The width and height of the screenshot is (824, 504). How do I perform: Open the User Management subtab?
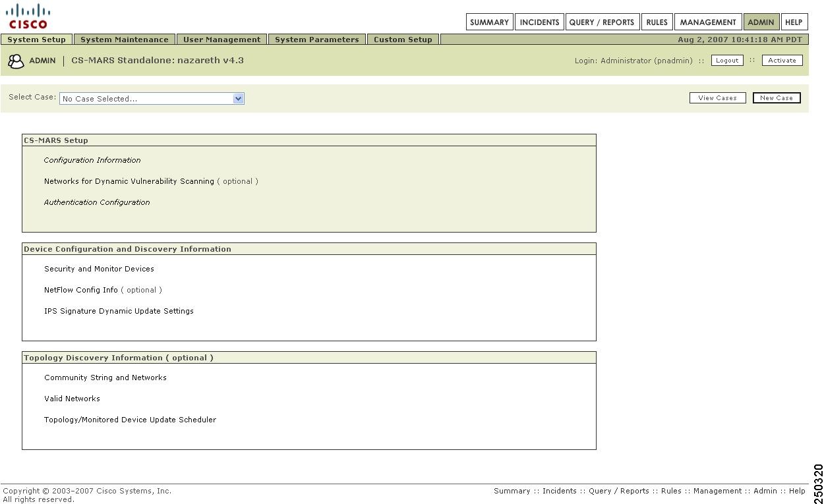pos(222,40)
